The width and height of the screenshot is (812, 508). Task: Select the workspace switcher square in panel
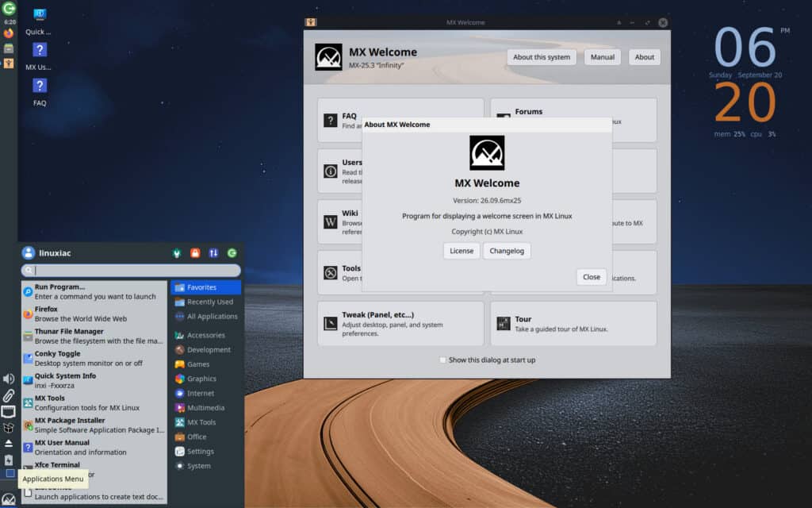coord(10,473)
